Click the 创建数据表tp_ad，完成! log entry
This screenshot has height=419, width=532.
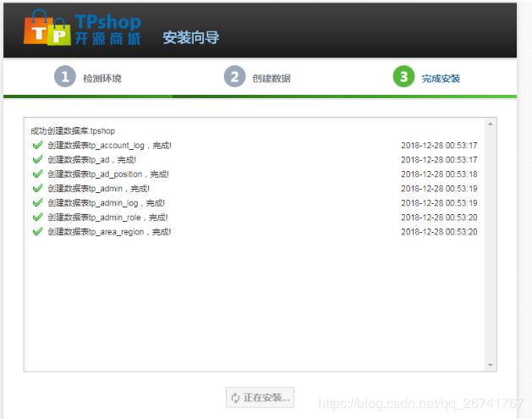pyautogui.click(x=91, y=160)
